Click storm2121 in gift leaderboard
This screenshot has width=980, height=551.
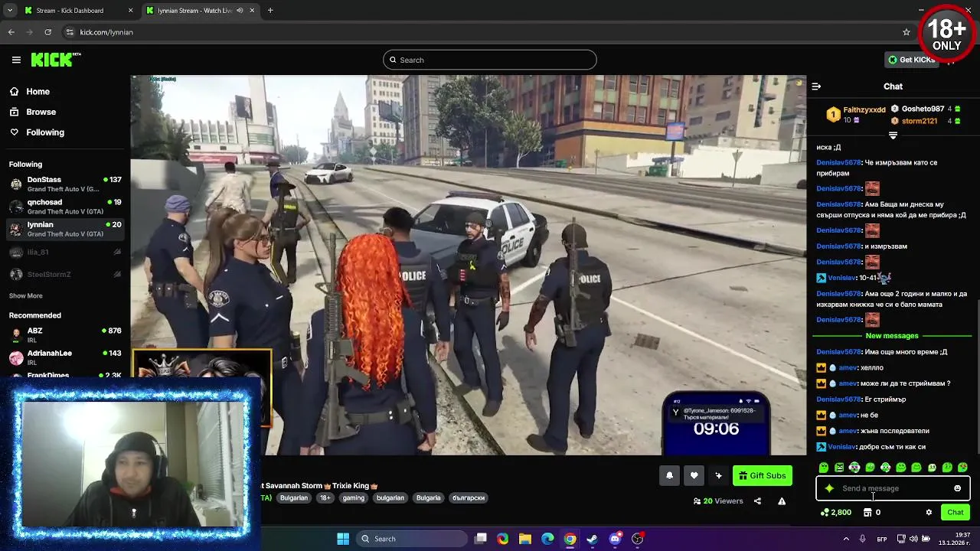click(x=919, y=121)
